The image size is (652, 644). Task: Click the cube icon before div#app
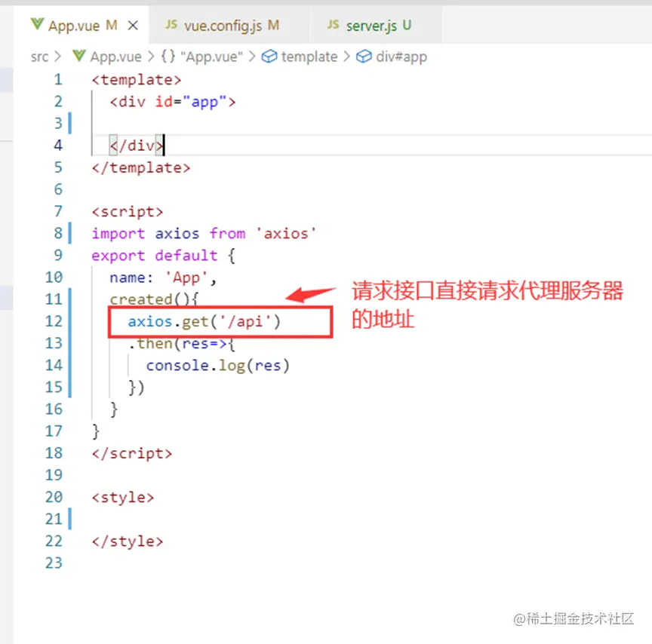point(364,56)
